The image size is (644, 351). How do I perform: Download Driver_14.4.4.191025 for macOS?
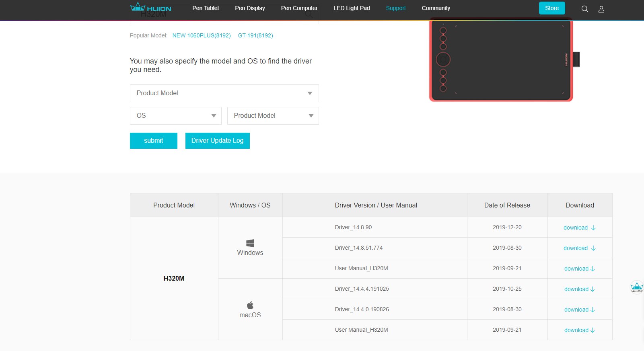coord(580,289)
